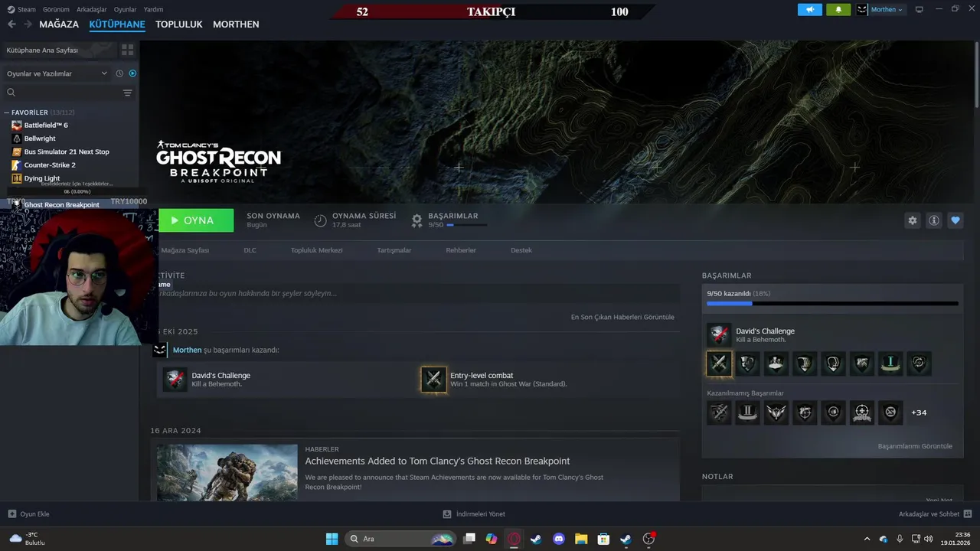This screenshot has height=551, width=980.
Task: Click the activity status text input
Action: (418, 293)
